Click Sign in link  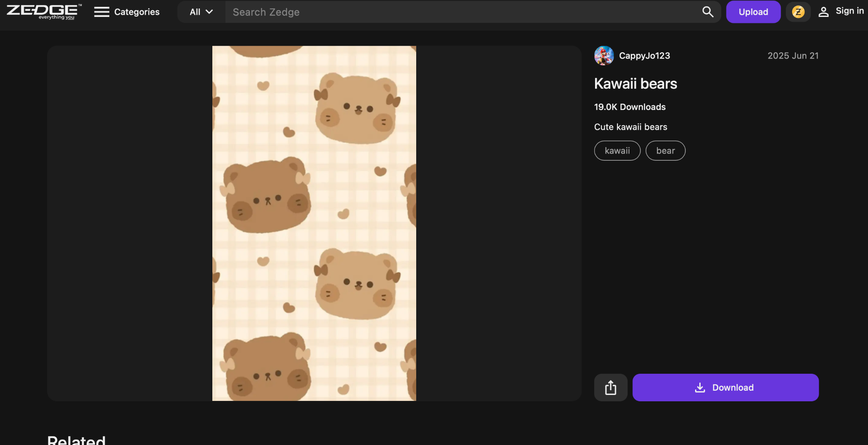pos(841,11)
